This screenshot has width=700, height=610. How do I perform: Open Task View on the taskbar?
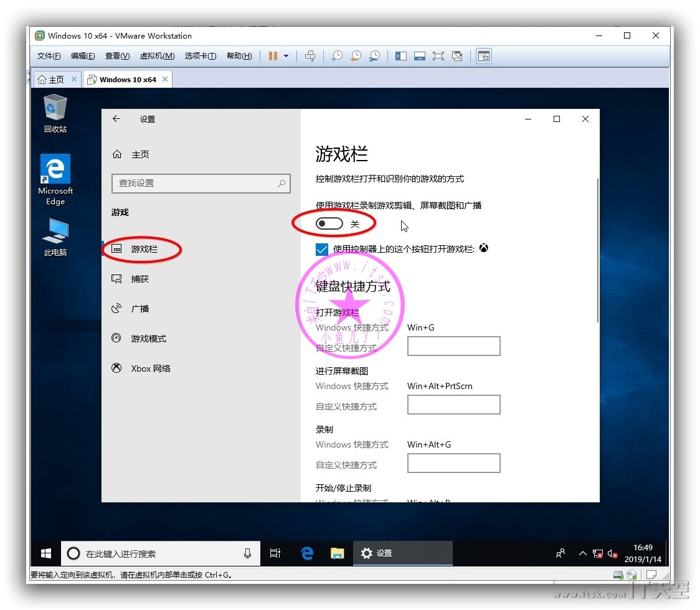[x=275, y=554]
